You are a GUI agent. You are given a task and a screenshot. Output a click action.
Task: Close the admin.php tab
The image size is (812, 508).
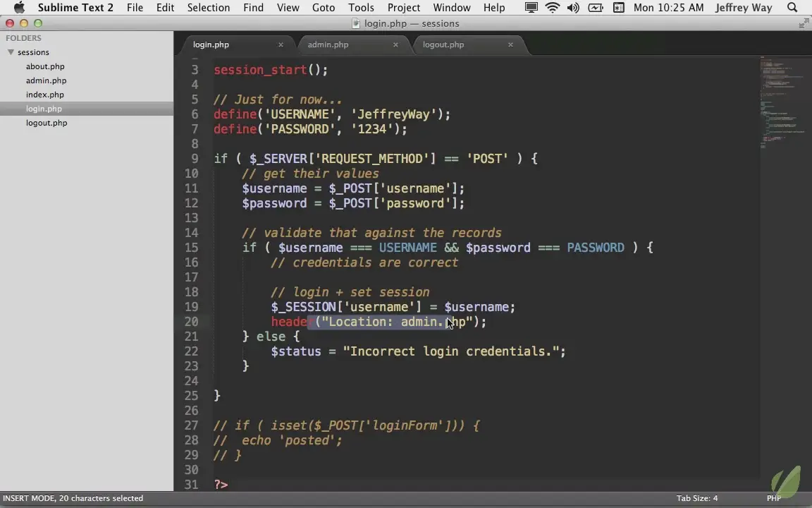395,44
